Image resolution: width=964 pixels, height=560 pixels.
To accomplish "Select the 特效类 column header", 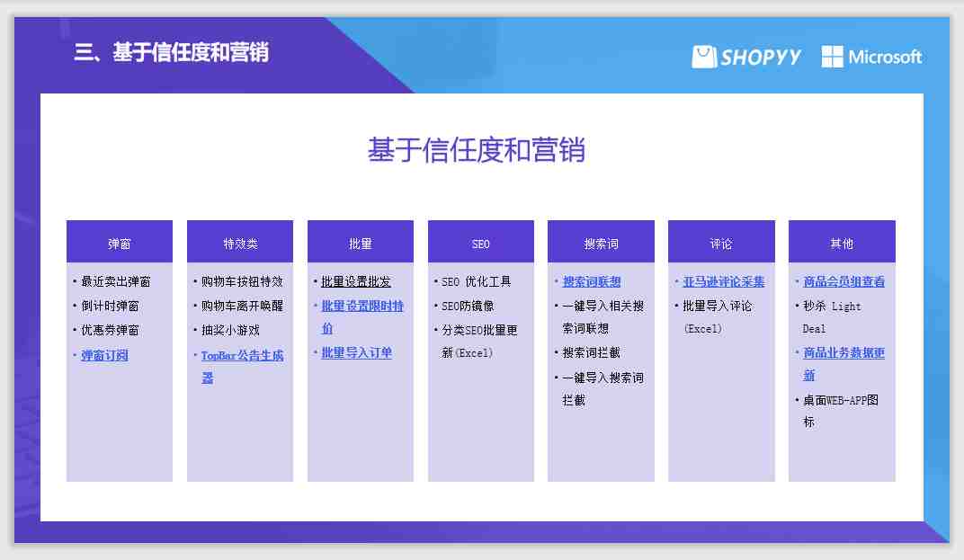I will (240, 244).
